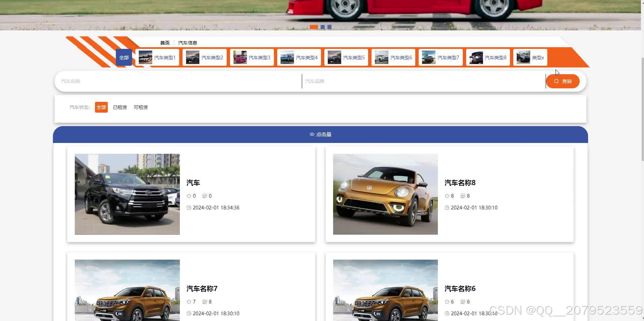Click the eye icon beside 点击量
The height and width of the screenshot is (321, 644).
pyautogui.click(x=312, y=135)
